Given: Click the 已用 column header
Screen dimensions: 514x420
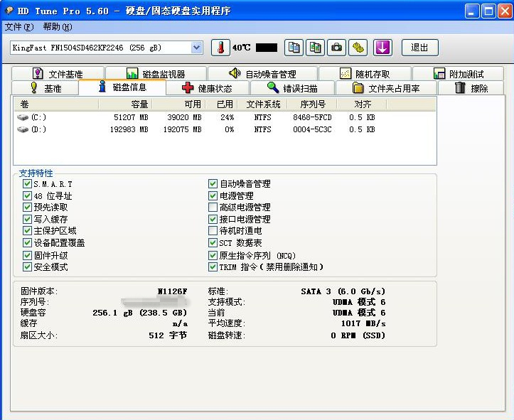Looking at the screenshot, I should click(x=221, y=104).
